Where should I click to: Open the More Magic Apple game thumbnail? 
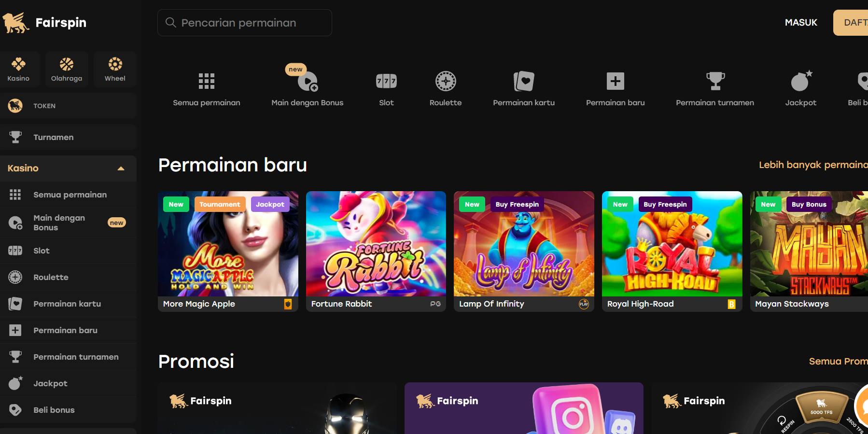click(x=228, y=244)
